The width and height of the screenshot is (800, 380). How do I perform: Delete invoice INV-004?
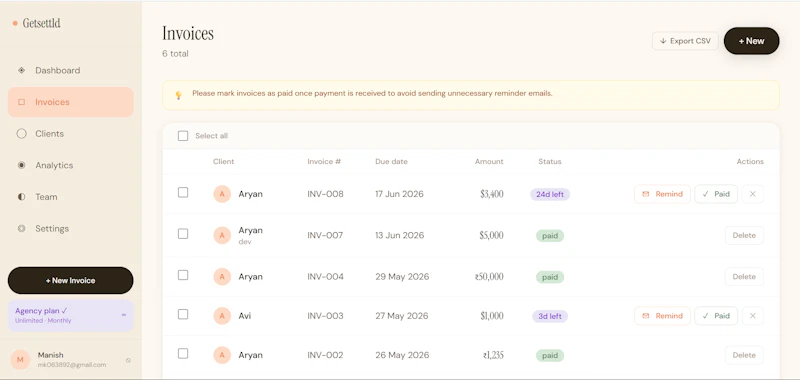[x=744, y=276]
